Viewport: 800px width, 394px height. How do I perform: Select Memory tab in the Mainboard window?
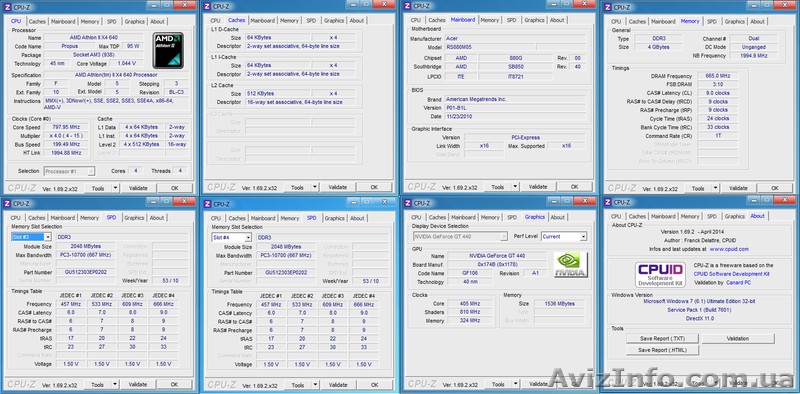click(489, 20)
